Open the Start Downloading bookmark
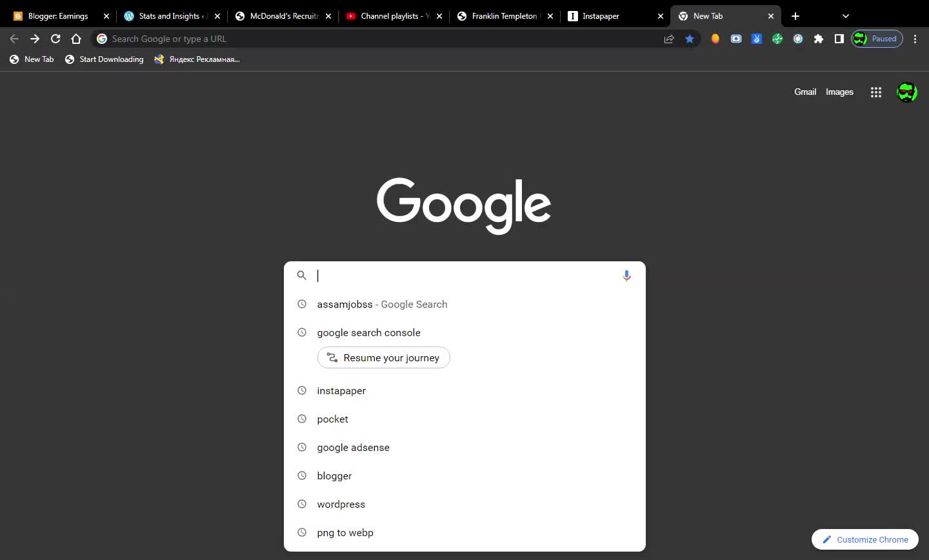Image resolution: width=929 pixels, height=560 pixels. pyautogui.click(x=104, y=59)
